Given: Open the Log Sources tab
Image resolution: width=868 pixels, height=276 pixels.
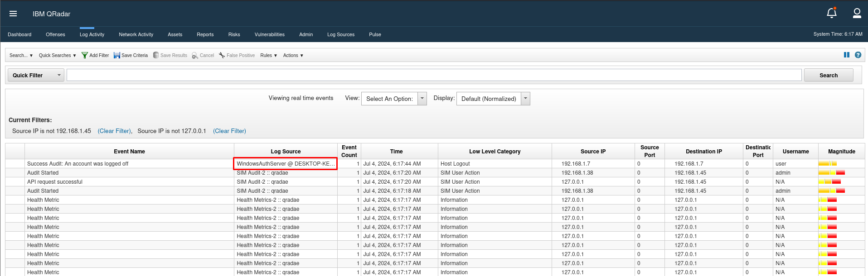Looking at the screenshot, I should point(341,34).
